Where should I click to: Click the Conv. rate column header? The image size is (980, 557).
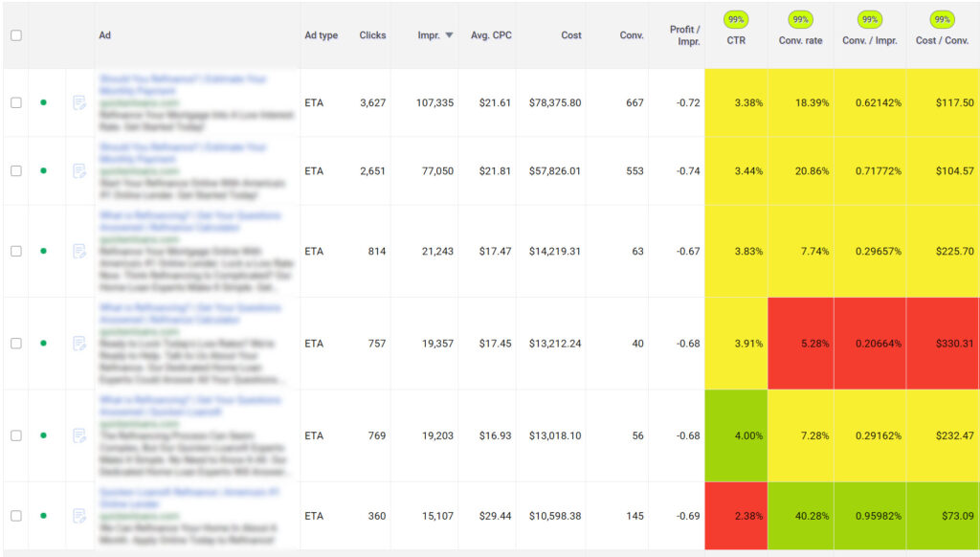click(800, 41)
